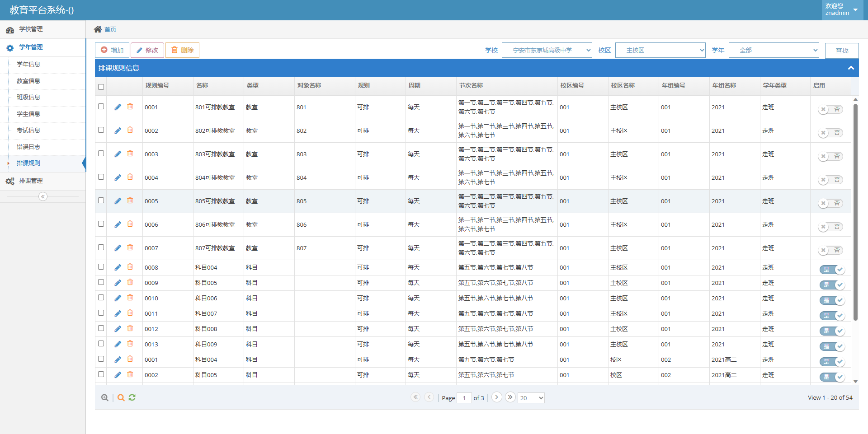Toggle the 启用 switch for row 0012 科目008
868x434 pixels.
(832, 331)
